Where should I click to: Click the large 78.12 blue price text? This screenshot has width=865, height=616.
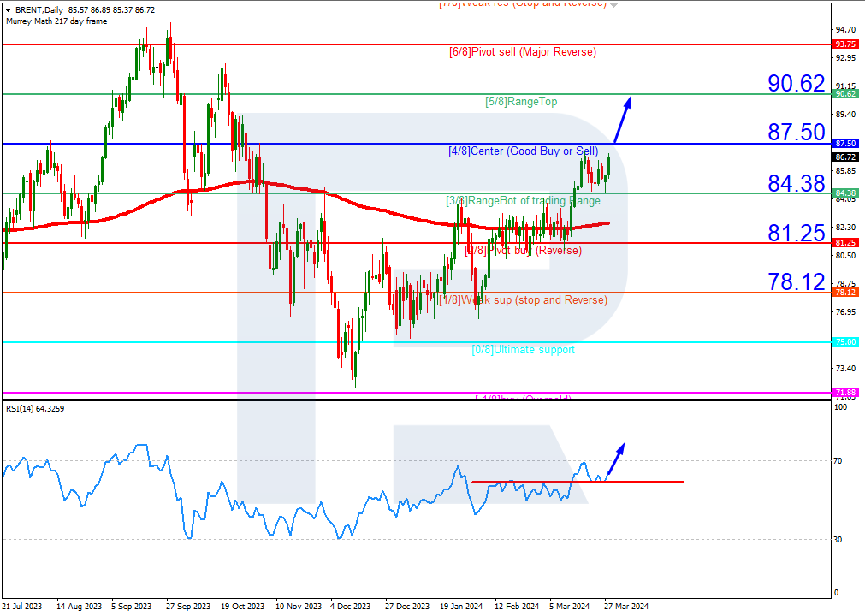(797, 281)
